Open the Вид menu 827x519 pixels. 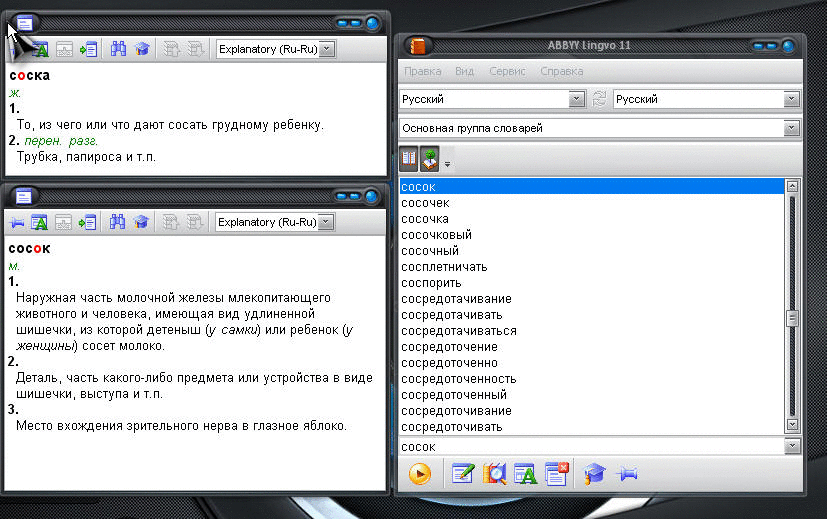coord(465,71)
